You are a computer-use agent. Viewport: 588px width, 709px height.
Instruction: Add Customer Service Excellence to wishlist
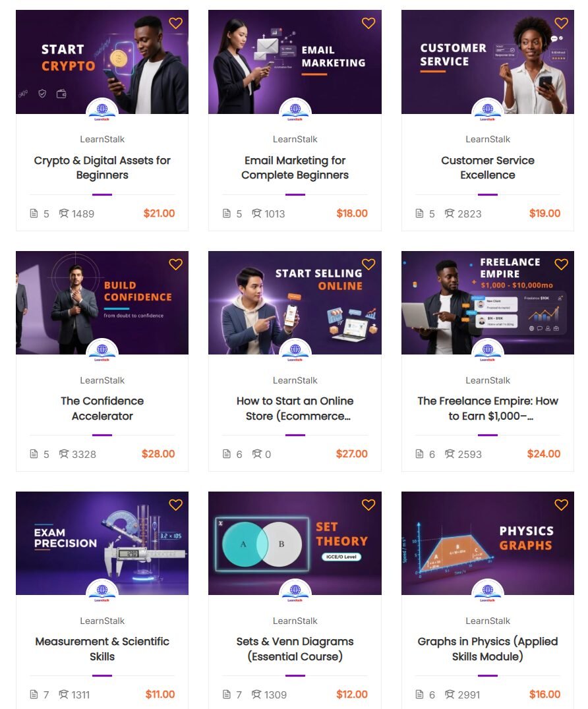click(561, 23)
